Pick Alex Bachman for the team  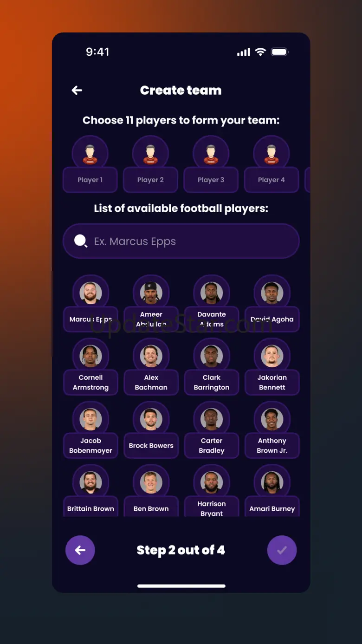[151, 382]
